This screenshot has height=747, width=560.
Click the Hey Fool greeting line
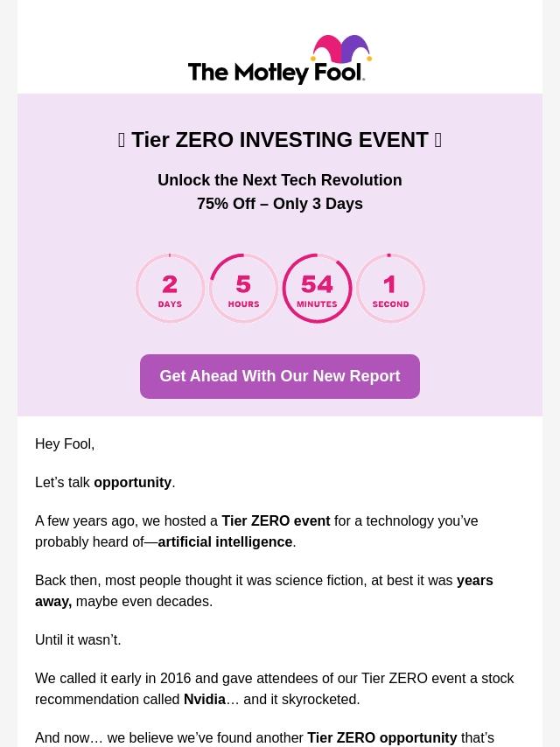[65, 444]
